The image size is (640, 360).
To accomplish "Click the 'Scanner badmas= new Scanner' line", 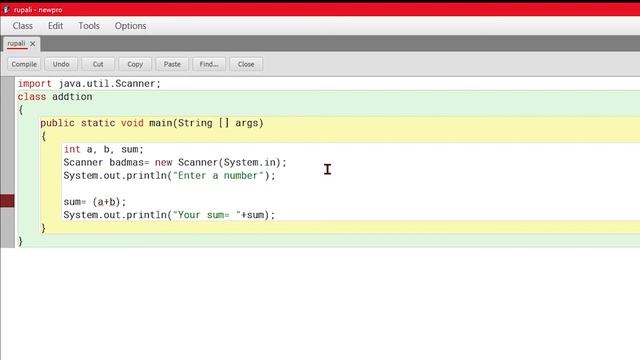I will [x=175, y=162].
